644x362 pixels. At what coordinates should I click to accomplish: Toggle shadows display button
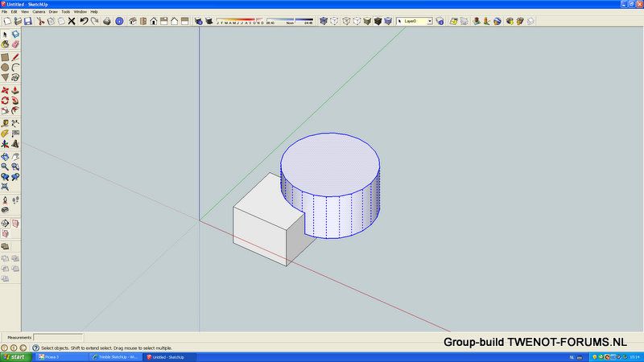(209, 21)
